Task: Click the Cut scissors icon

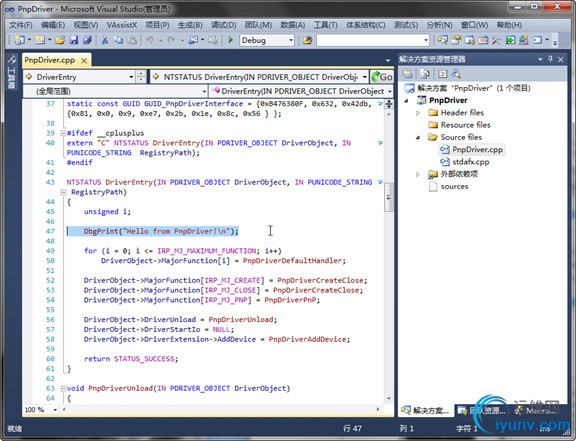Action: (x=105, y=40)
